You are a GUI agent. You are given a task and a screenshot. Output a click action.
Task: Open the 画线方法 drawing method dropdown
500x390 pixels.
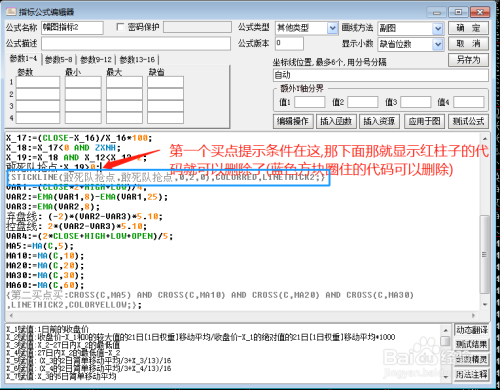click(x=438, y=29)
